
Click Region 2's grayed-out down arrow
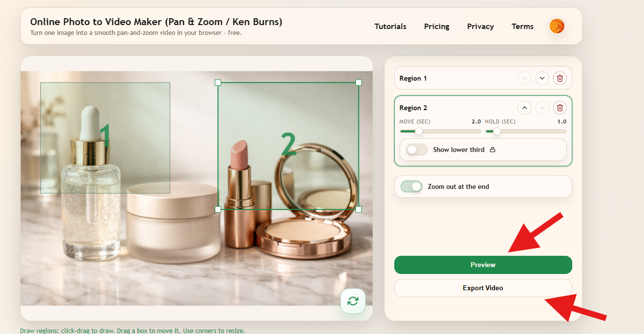(x=542, y=107)
